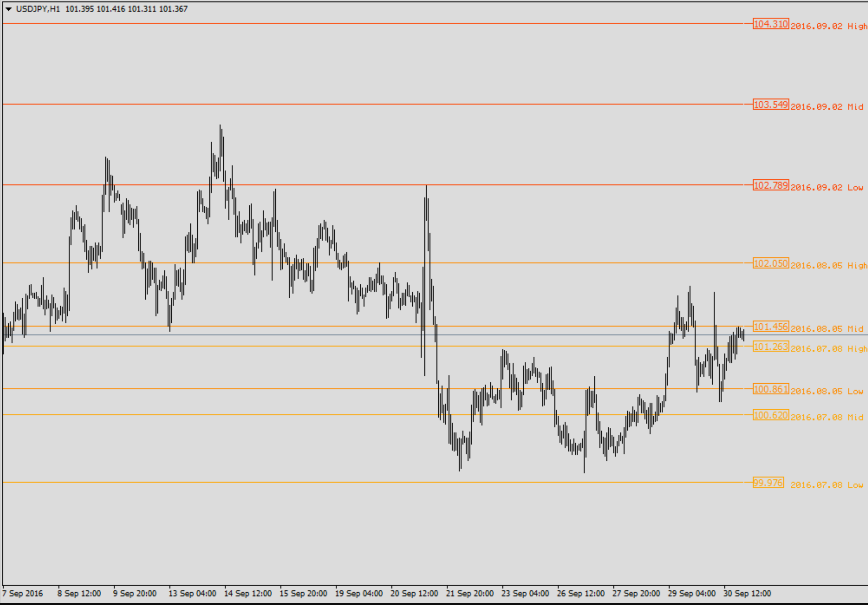Click the '14 Sep 12:00' time axis marker
This screenshot has width=868, height=605.
click(248, 593)
